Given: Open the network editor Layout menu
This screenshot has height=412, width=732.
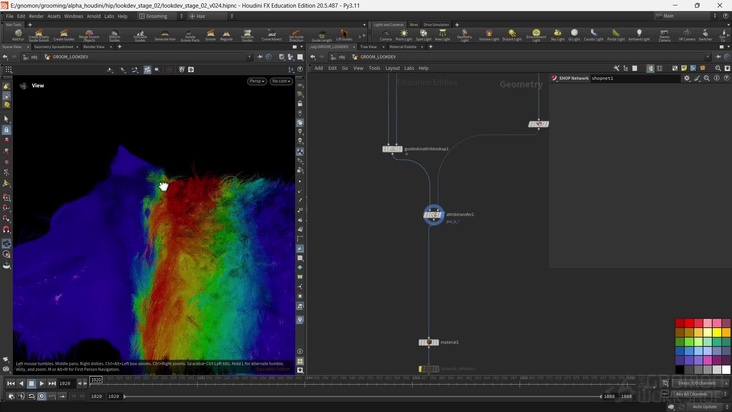Looking at the screenshot, I should click(x=392, y=68).
